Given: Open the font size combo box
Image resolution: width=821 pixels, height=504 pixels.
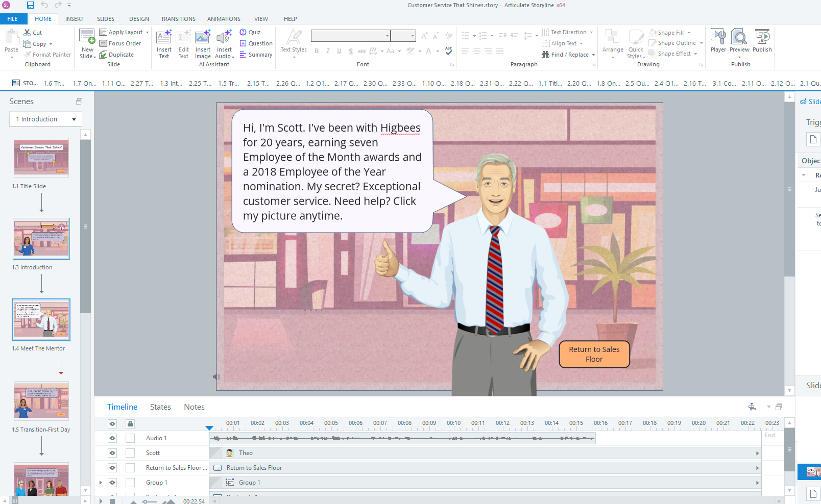Looking at the screenshot, I should click(403, 36).
